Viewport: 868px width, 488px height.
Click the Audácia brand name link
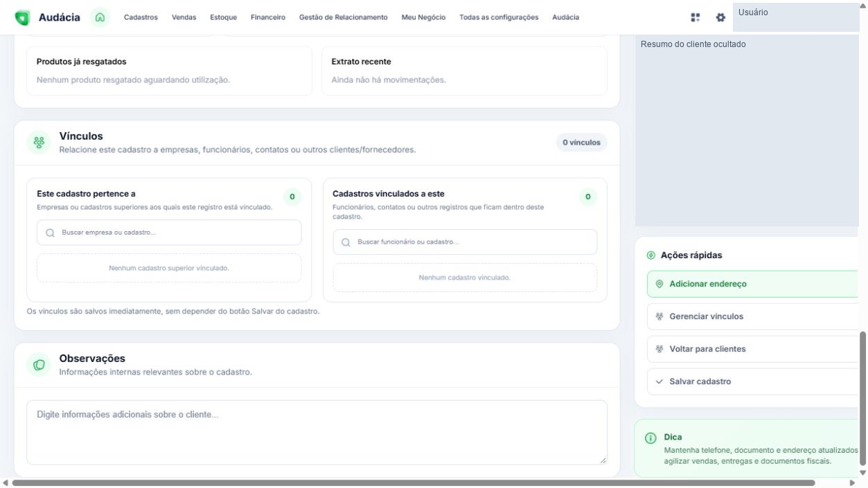59,17
